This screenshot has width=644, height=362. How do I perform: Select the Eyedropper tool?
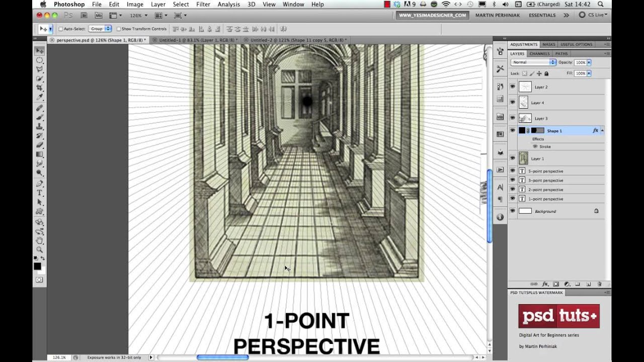39,97
